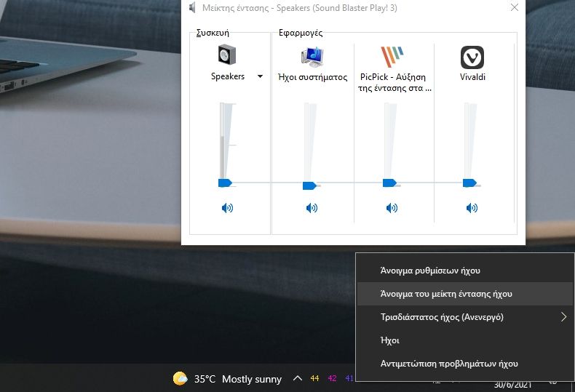
Task: Mute system sounds volume
Action: 312,208
